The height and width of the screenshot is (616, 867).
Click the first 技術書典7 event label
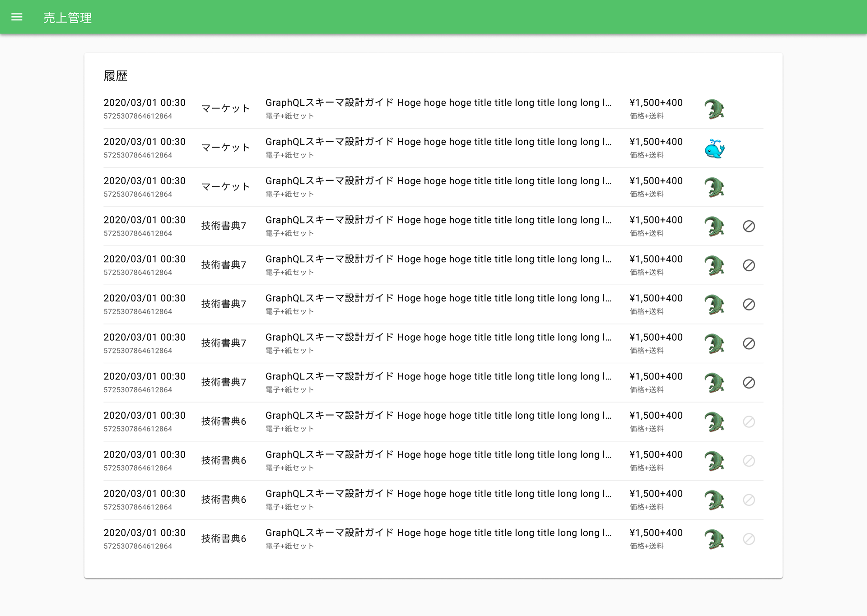pos(224,226)
